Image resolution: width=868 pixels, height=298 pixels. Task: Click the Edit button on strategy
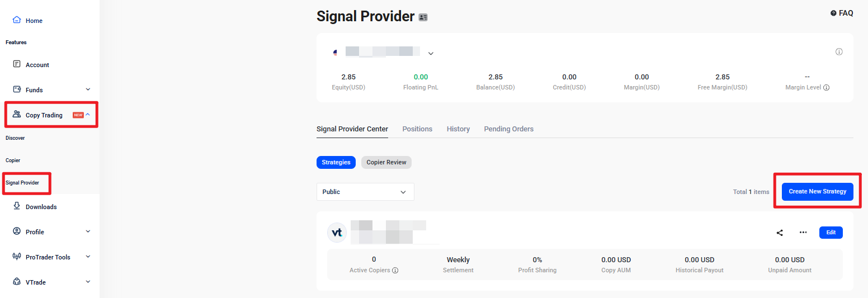[831, 233]
